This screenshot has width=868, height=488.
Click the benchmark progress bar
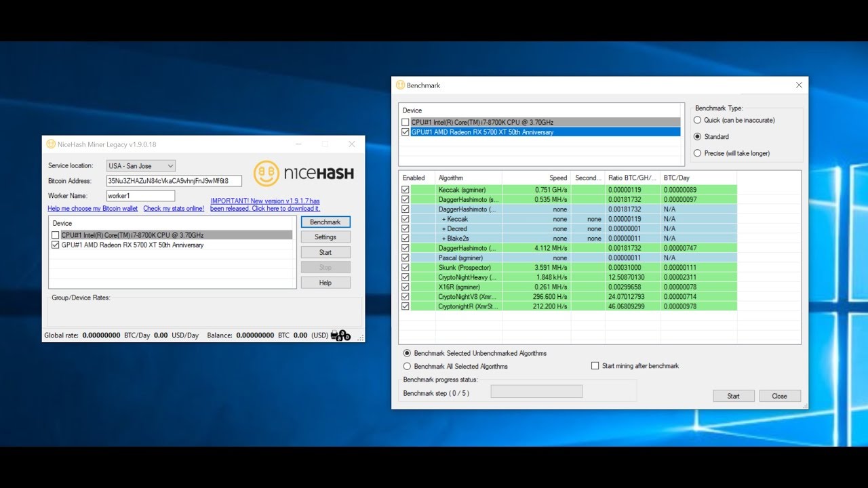coord(536,392)
